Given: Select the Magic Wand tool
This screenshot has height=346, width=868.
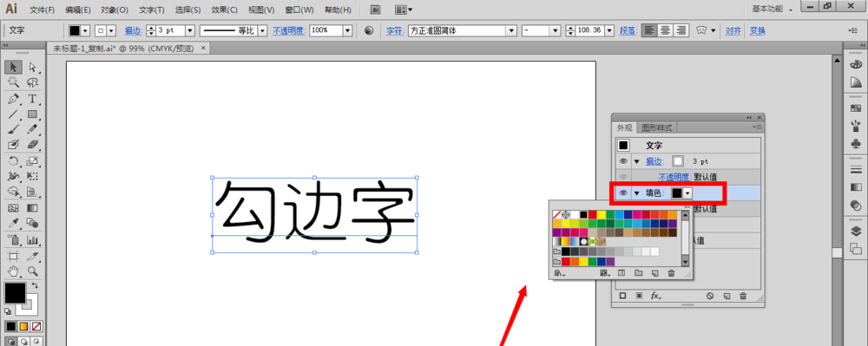Looking at the screenshot, I should point(13,82).
